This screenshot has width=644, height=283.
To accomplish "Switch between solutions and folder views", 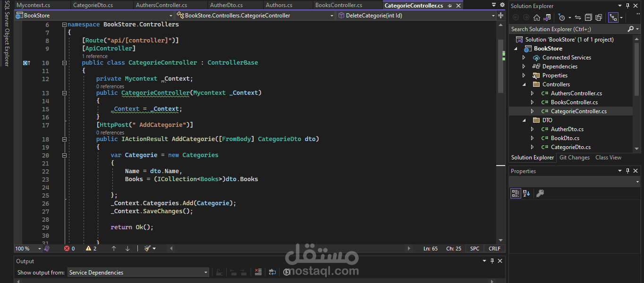I will (547, 17).
